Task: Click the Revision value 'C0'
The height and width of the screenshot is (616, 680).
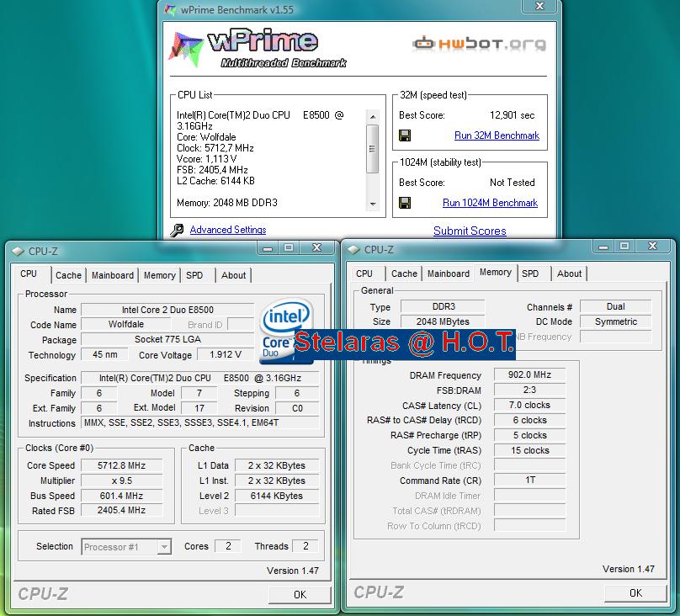Action: point(297,408)
